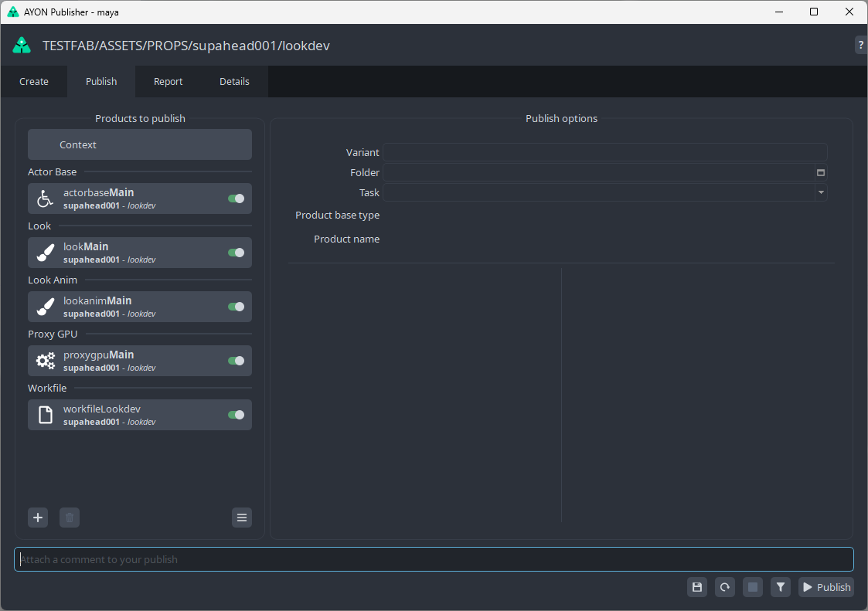868x611 pixels.
Task: Click the trash delete button
Action: click(70, 518)
